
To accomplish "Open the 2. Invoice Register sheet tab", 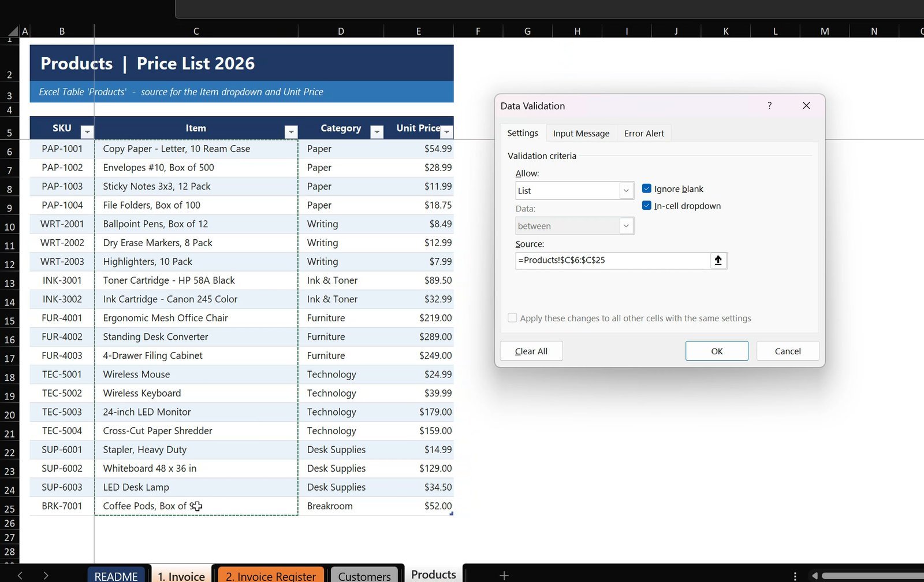I will point(271,576).
